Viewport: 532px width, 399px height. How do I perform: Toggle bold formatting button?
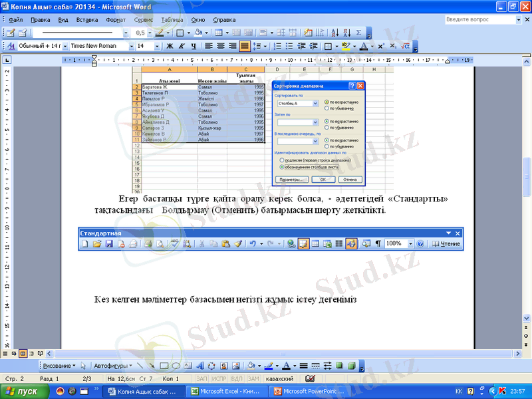[169, 46]
